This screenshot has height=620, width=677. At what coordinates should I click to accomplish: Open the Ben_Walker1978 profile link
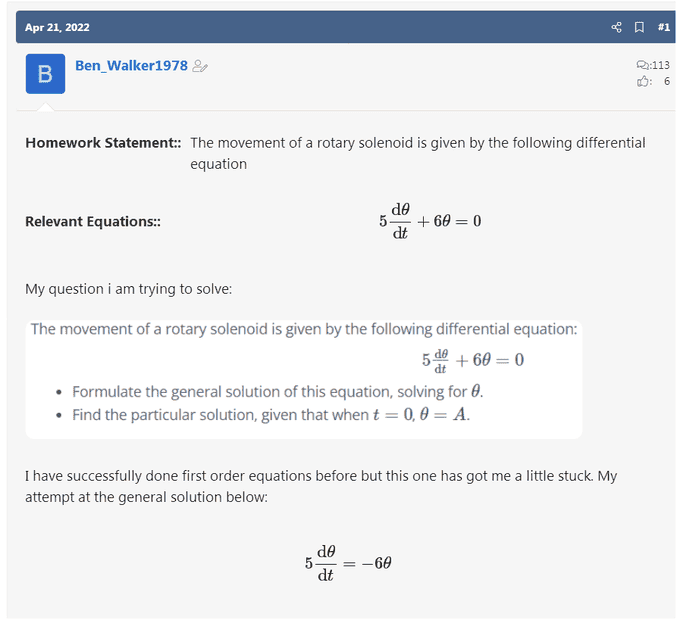131,66
